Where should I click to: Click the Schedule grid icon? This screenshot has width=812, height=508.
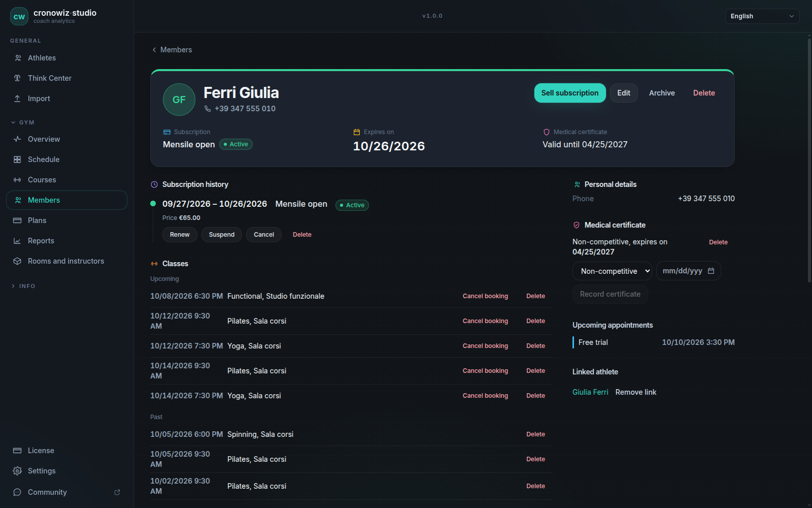click(x=17, y=160)
